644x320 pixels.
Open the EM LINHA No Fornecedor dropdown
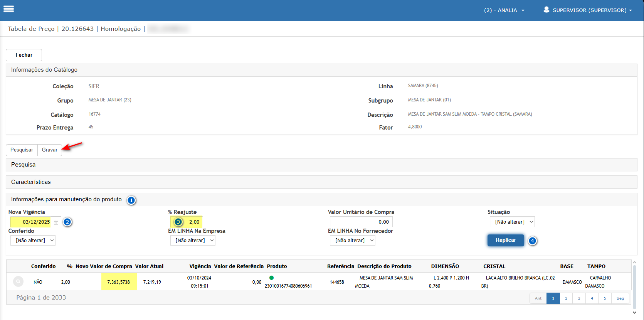(352, 241)
